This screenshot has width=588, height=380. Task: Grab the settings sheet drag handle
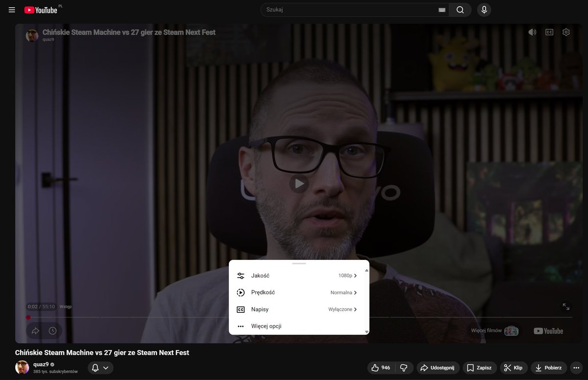[x=299, y=263]
